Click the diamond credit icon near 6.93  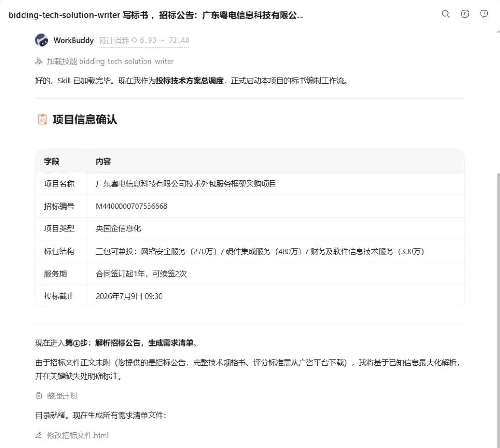[x=135, y=40]
